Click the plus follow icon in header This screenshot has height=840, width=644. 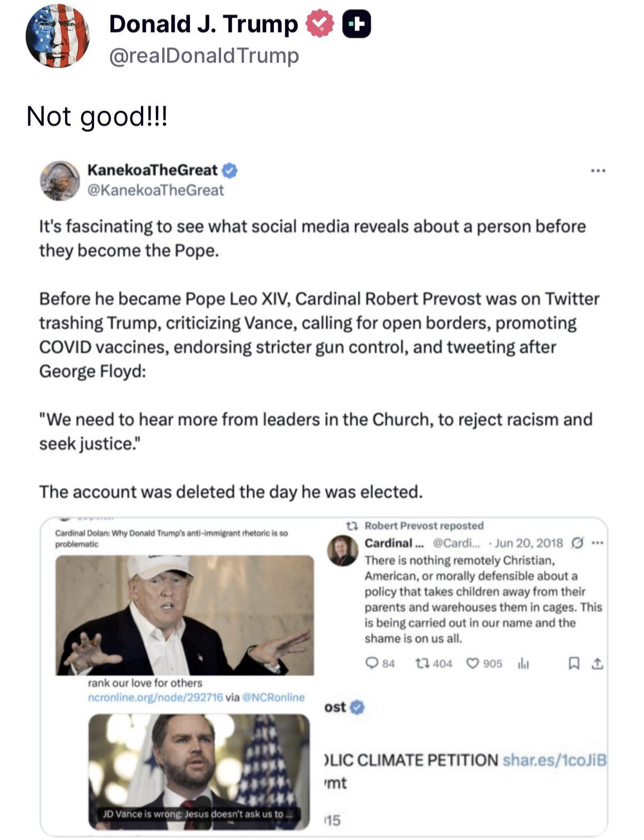(x=356, y=25)
